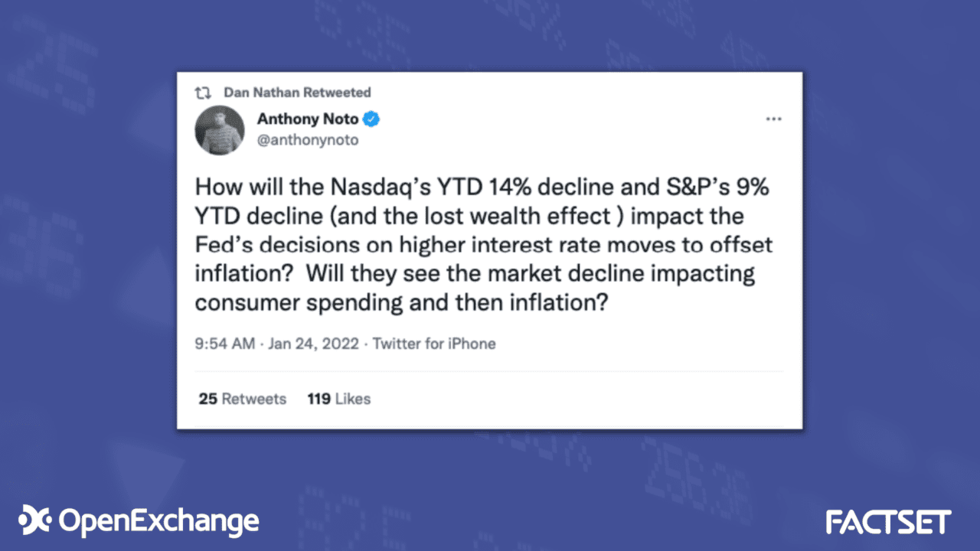The height and width of the screenshot is (551, 980).
Task: Click the Dan Nathan Retweeted label
Action: [x=297, y=93]
